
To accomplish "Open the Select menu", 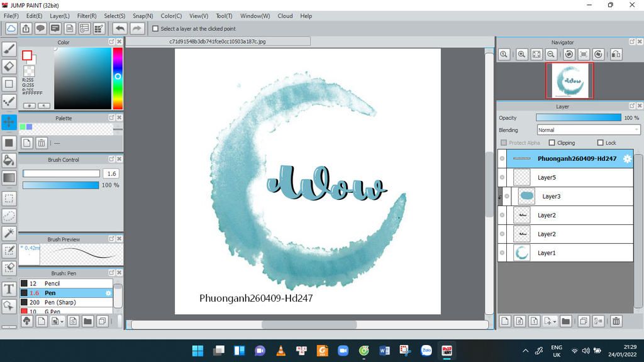I will pos(114,16).
